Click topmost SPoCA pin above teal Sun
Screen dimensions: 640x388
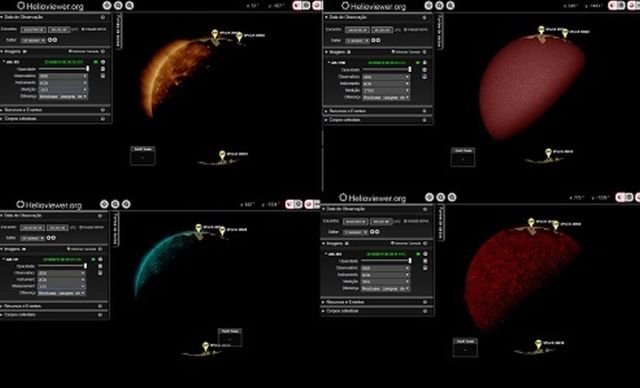point(198,228)
